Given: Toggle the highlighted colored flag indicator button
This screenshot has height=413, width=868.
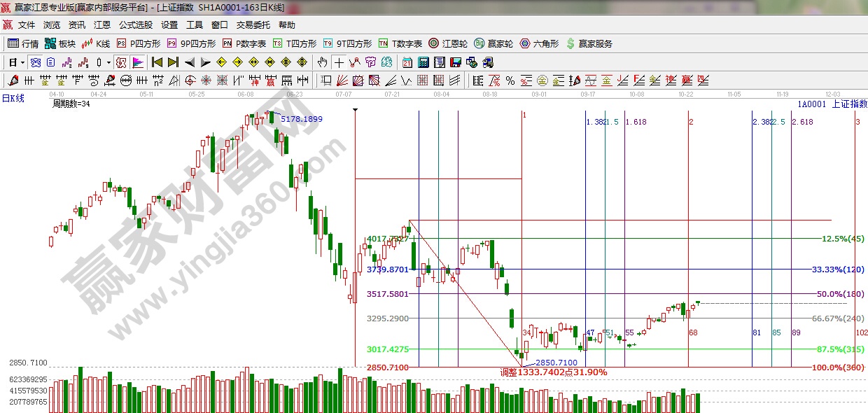Looking at the screenshot, I should click(x=137, y=62).
